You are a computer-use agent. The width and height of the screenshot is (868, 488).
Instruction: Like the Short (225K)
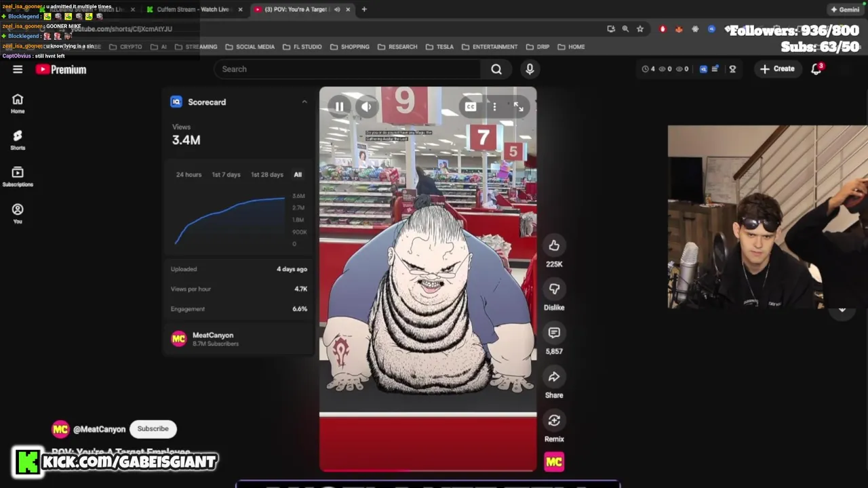coord(554,245)
